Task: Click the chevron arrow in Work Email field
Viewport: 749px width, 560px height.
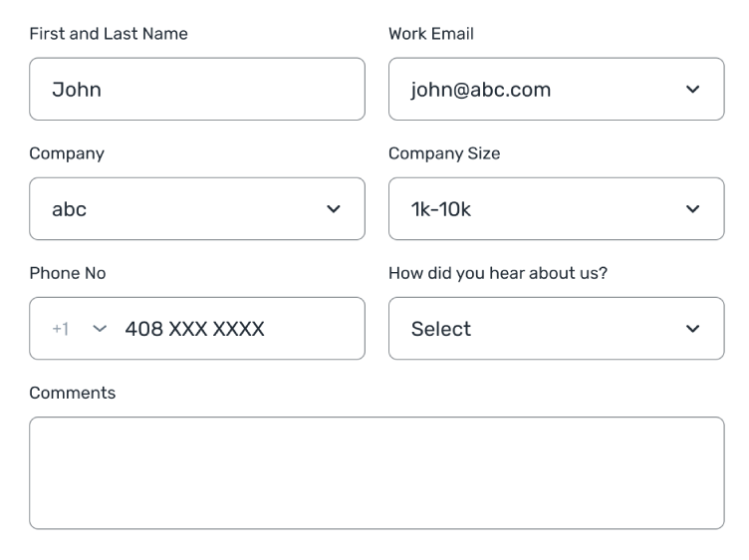Action: [693, 90]
